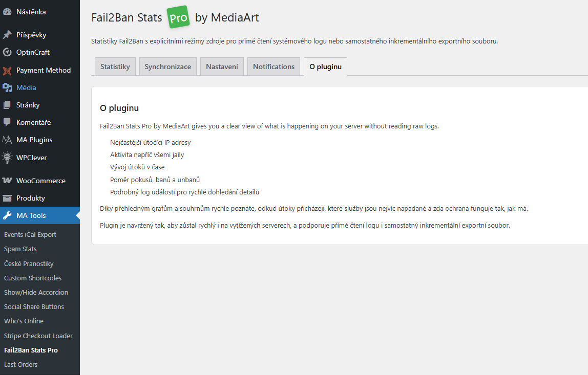588x375 pixels.
Task: Click the Příspěvky pushpin icon
Action: coord(7,35)
